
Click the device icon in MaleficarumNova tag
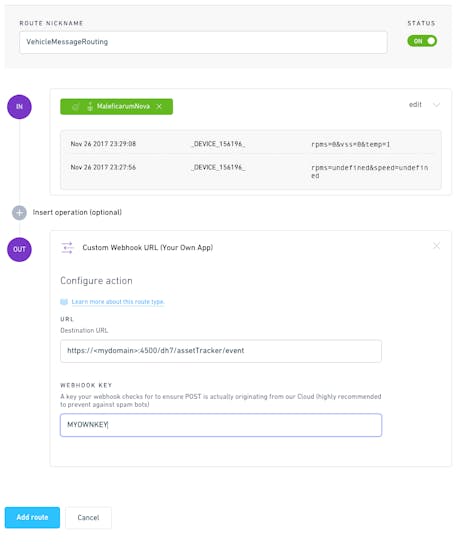click(90, 107)
